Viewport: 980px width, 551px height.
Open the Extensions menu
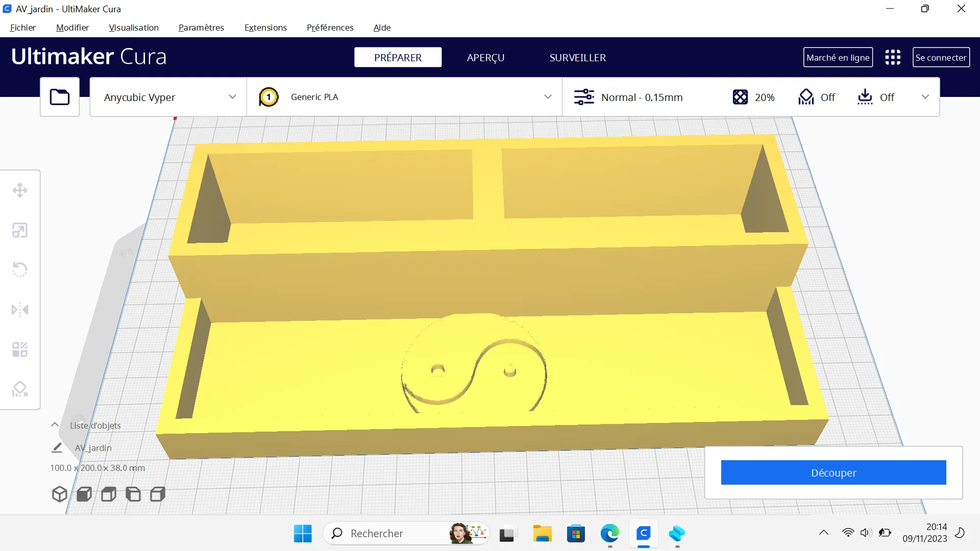265,28
